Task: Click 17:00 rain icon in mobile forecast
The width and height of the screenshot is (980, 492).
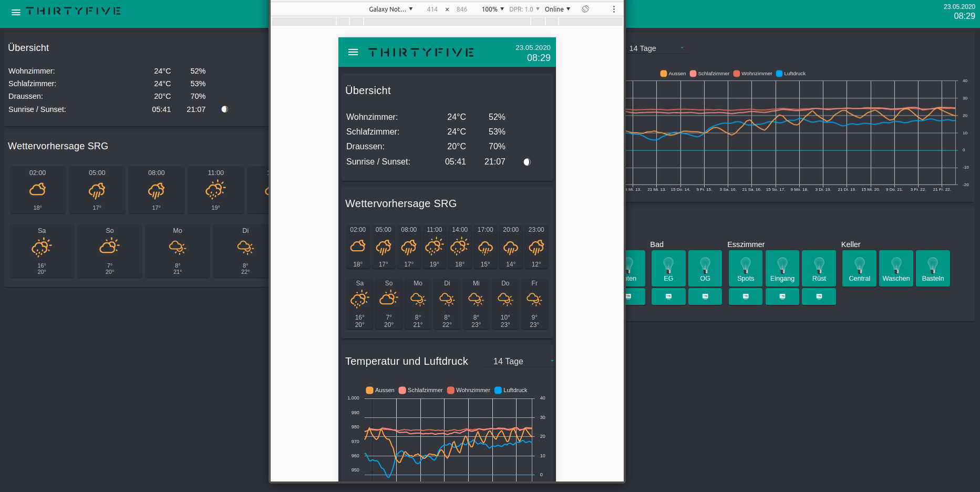Action: coord(486,247)
